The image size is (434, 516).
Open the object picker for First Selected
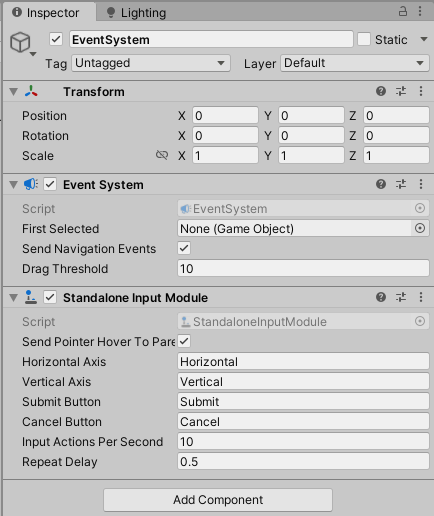420,228
